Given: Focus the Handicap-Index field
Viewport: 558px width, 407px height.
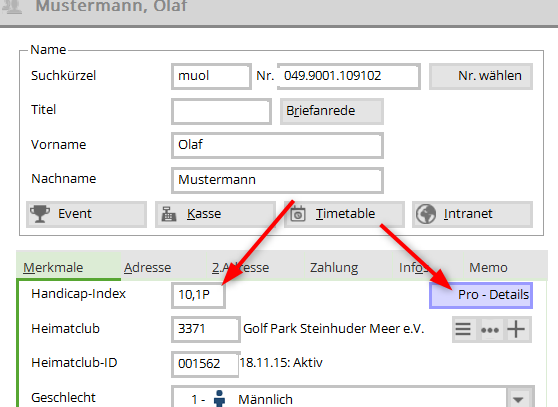Looking at the screenshot, I should [198, 295].
